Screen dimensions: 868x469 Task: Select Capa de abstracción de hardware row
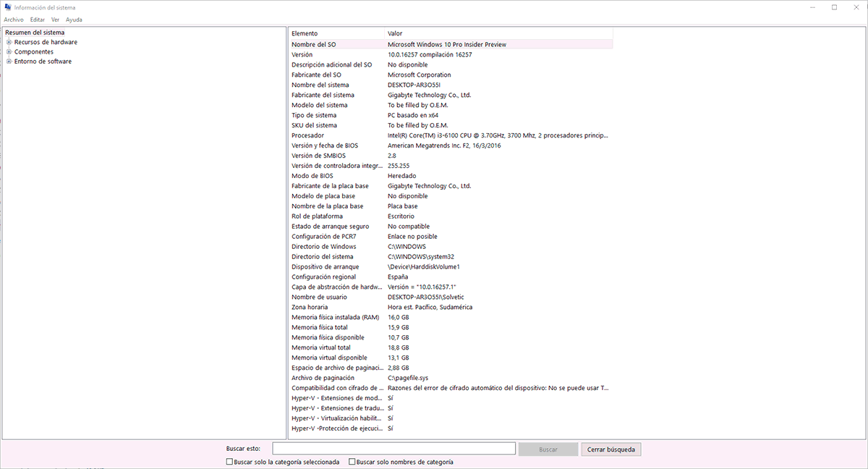(x=451, y=287)
